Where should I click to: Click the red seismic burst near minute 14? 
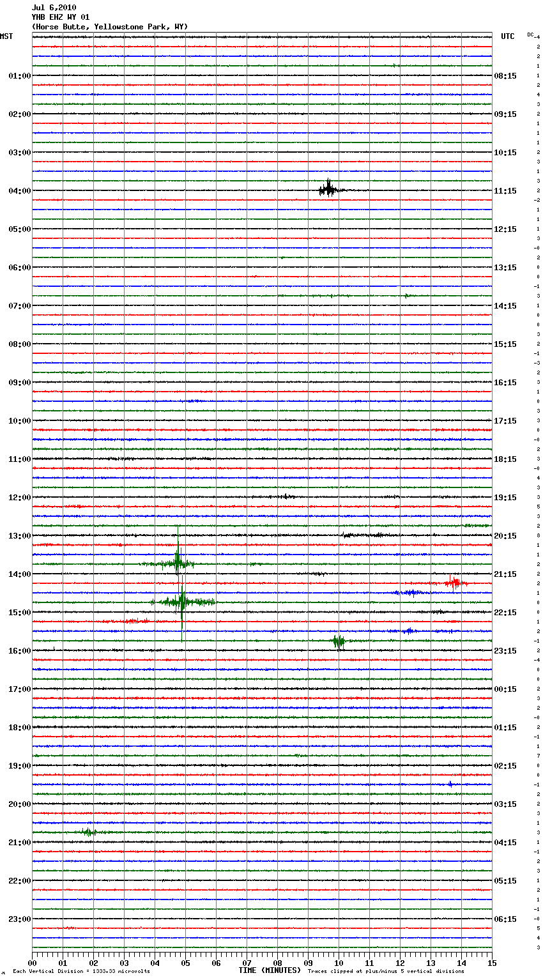(454, 583)
